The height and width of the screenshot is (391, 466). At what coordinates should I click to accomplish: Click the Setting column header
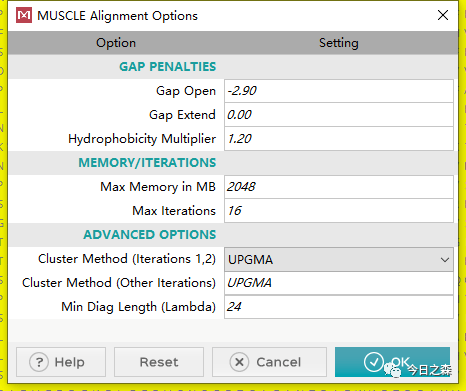click(339, 43)
